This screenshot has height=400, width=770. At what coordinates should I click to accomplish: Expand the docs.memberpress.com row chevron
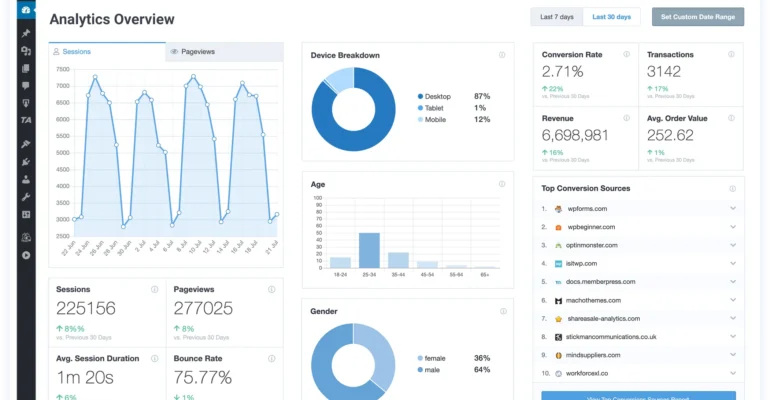click(x=733, y=282)
